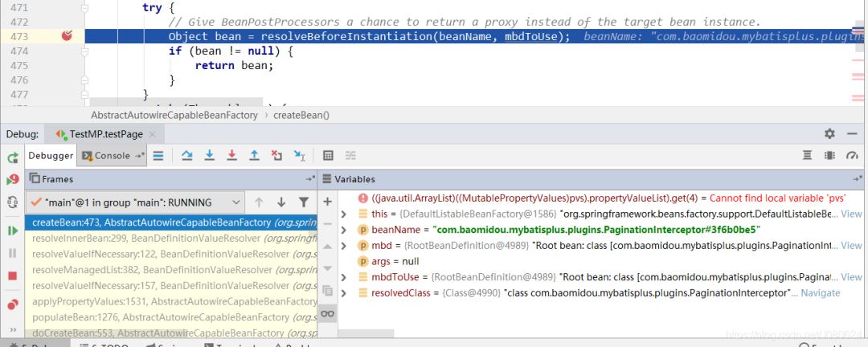Click Navigate link for resolvedClass

click(820, 293)
